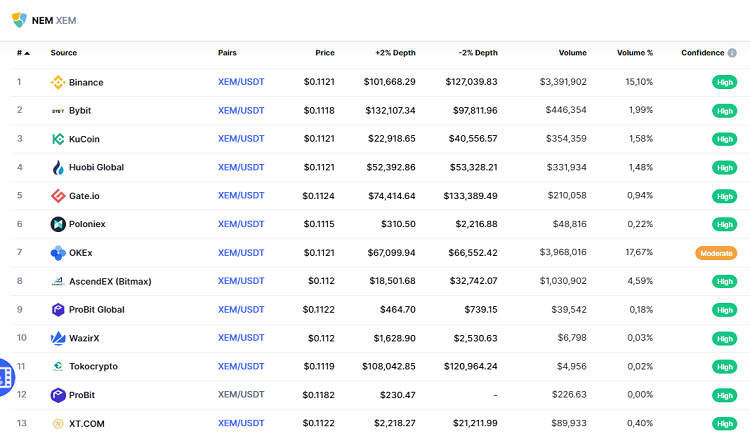The image size is (750, 436).
Task: Select the $0.1182 ProBit price
Action: click(x=319, y=395)
